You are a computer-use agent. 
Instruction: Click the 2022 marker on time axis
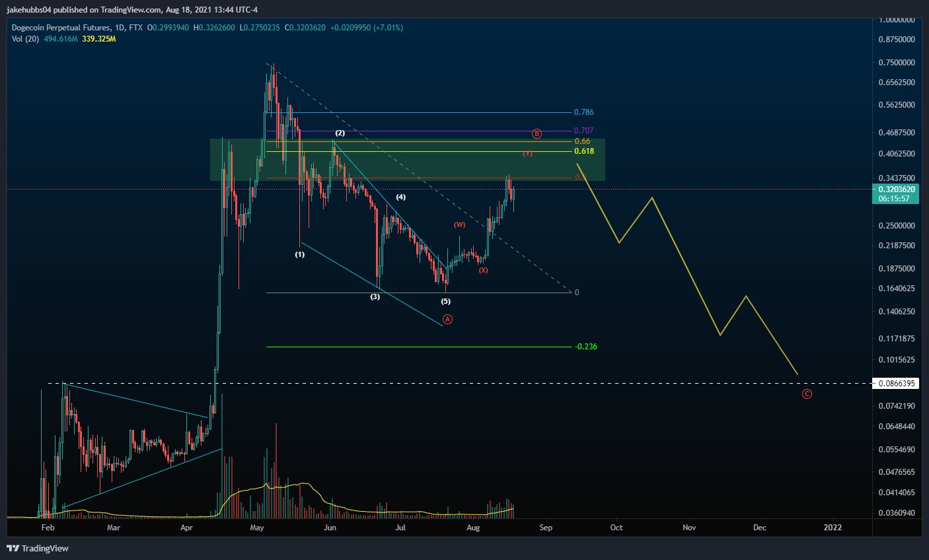coord(833,527)
